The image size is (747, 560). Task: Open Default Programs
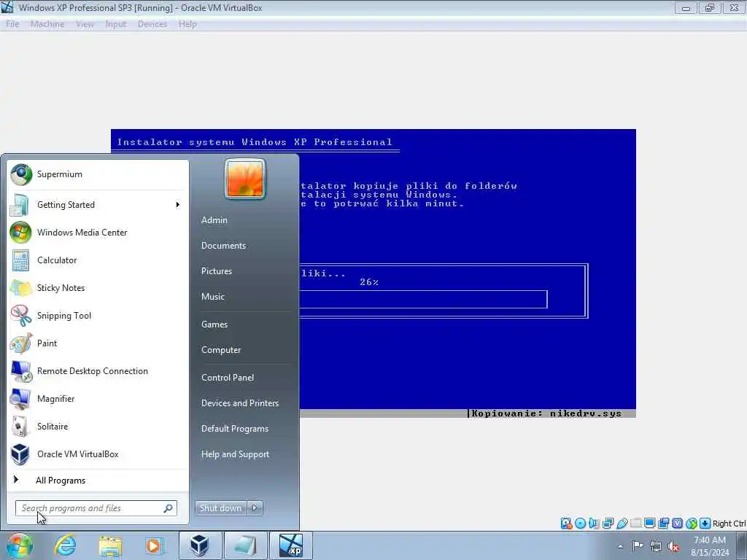(x=235, y=429)
